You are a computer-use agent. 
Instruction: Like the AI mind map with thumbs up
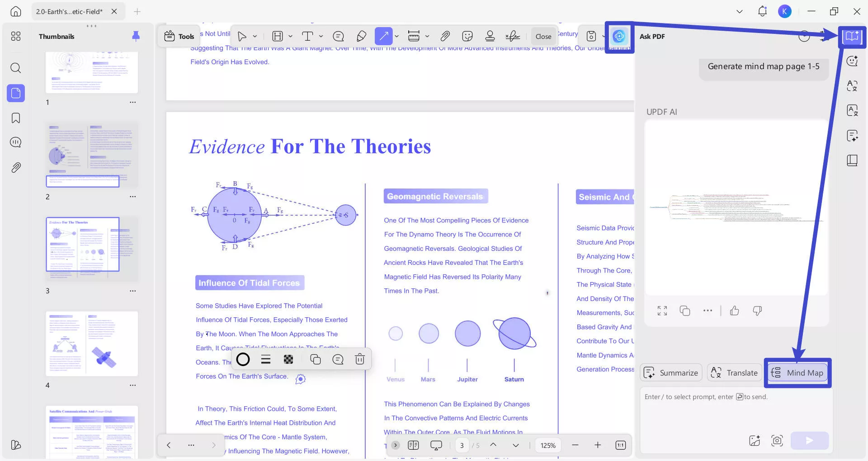tap(734, 311)
